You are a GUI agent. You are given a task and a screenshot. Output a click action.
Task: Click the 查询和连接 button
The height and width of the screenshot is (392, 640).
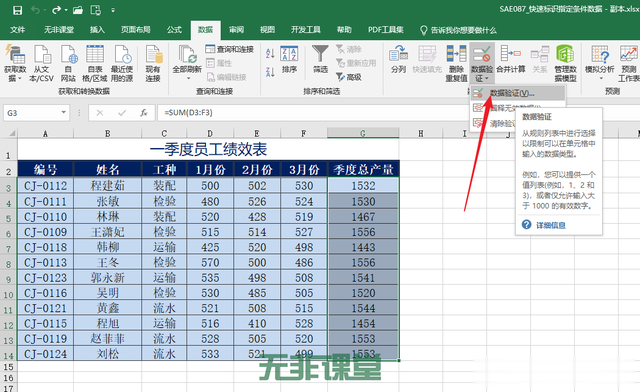coord(230,49)
